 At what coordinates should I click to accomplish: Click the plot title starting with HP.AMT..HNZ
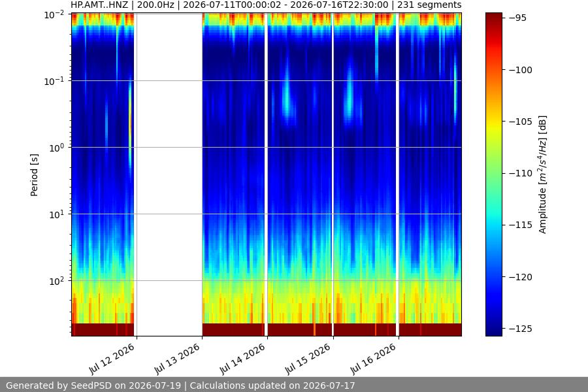[x=266, y=5]
